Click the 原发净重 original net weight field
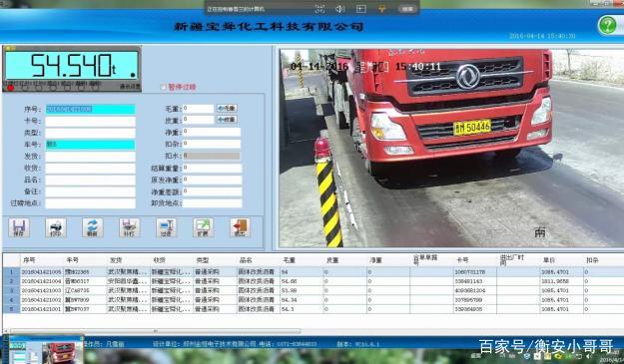624x364 pixels. pos(212,181)
